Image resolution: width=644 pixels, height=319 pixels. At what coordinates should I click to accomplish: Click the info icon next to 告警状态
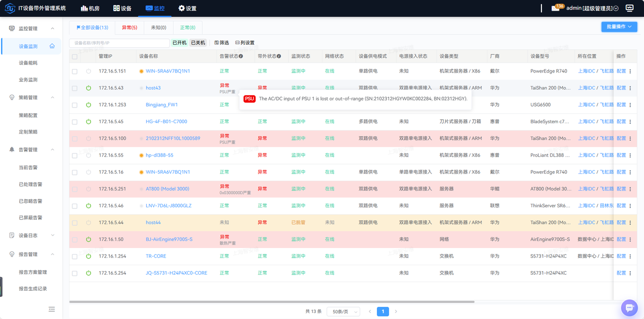click(x=241, y=56)
